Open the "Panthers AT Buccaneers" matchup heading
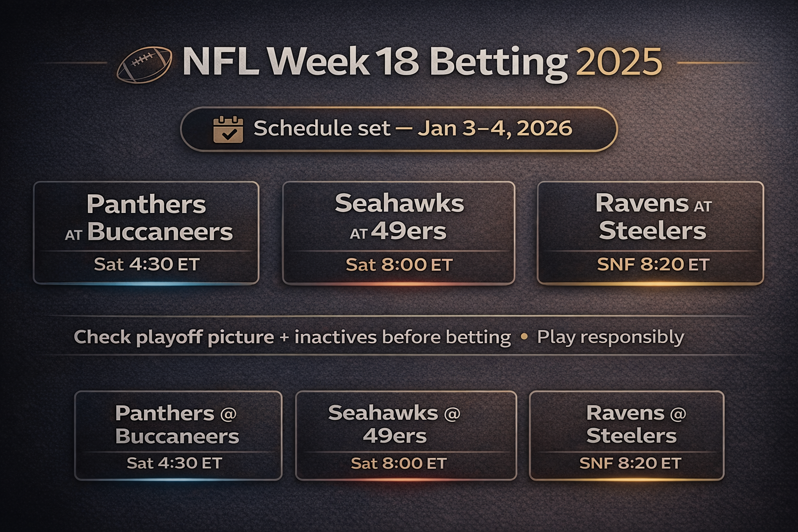Viewport: 798px width, 532px height. (147, 218)
